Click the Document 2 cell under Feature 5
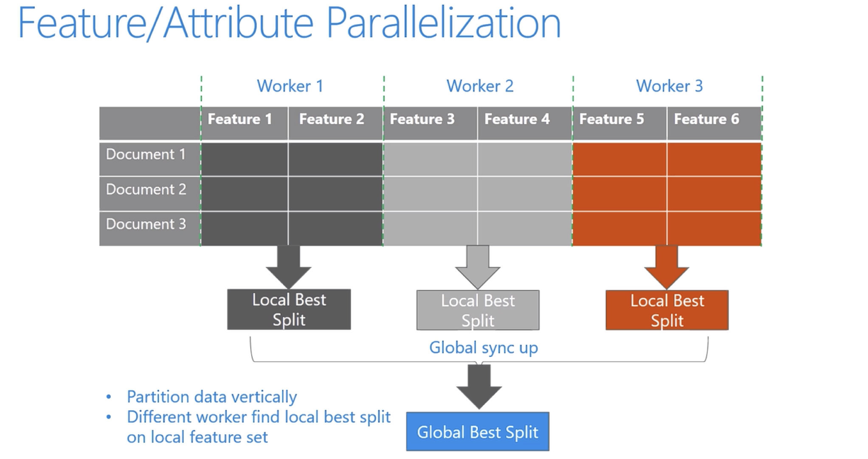 (x=619, y=194)
